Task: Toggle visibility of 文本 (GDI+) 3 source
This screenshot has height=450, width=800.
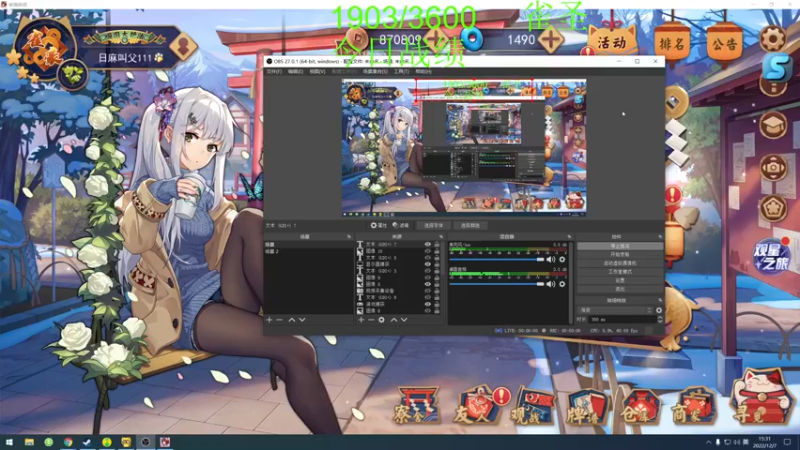Action: click(x=428, y=271)
